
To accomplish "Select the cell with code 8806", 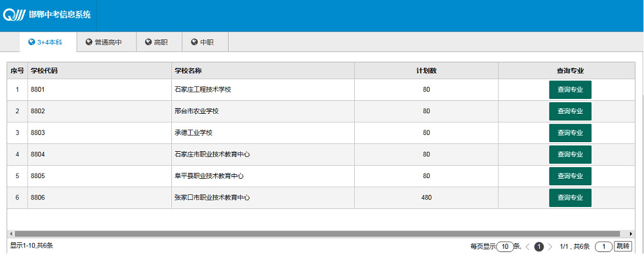I will point(99,198).
